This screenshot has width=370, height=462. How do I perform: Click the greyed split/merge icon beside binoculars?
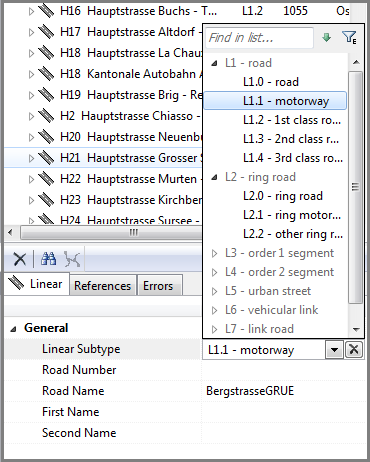click(x=72, y=259)
